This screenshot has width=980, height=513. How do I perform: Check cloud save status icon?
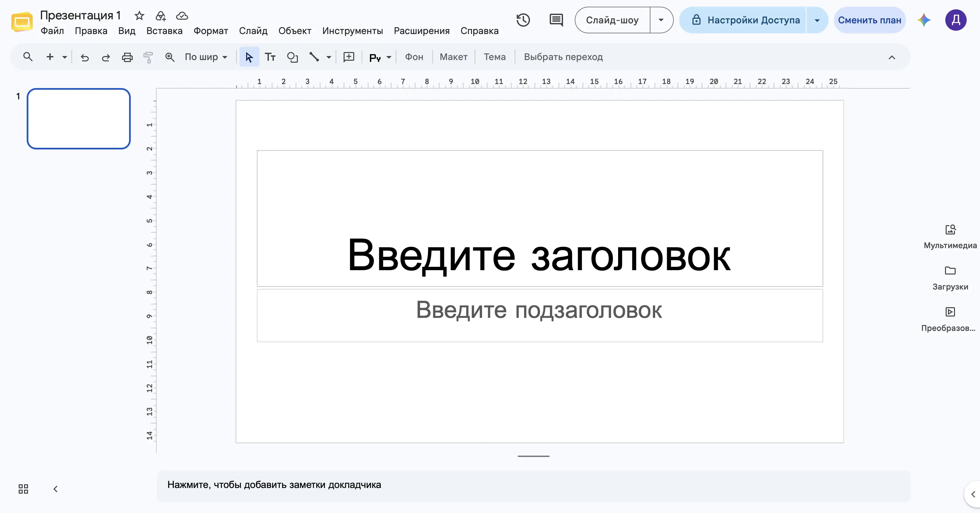182,16
